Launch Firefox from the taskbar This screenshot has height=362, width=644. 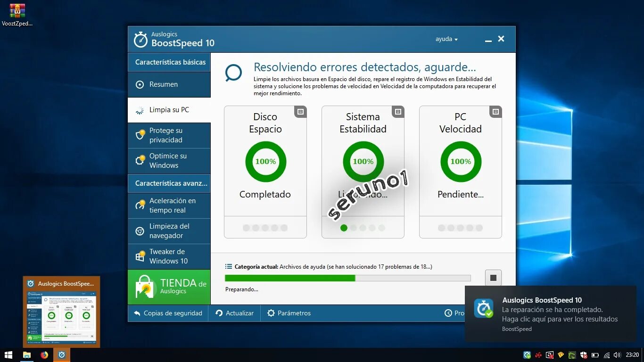(x=44, y=355)
